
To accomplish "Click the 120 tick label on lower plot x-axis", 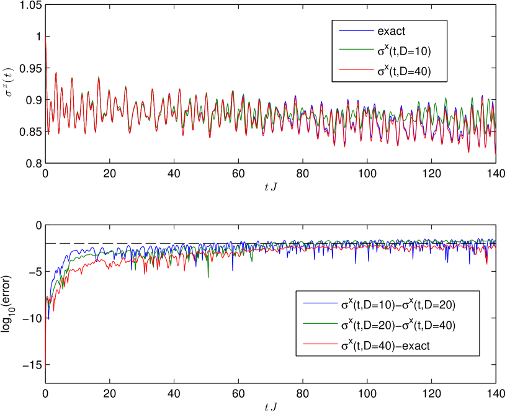I will pos(431,393).
